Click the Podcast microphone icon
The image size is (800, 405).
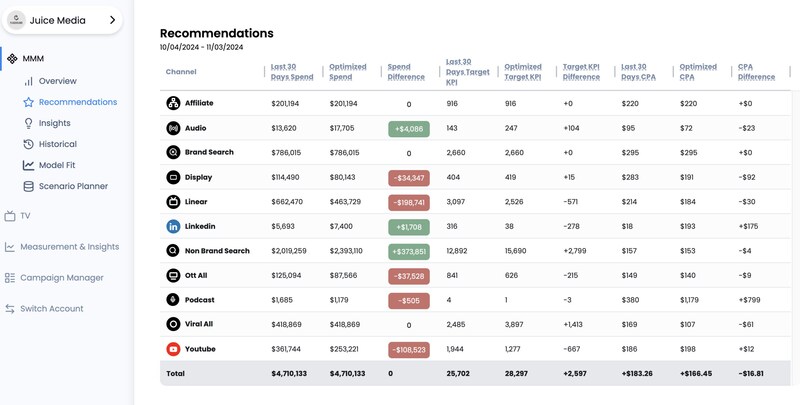173,300
